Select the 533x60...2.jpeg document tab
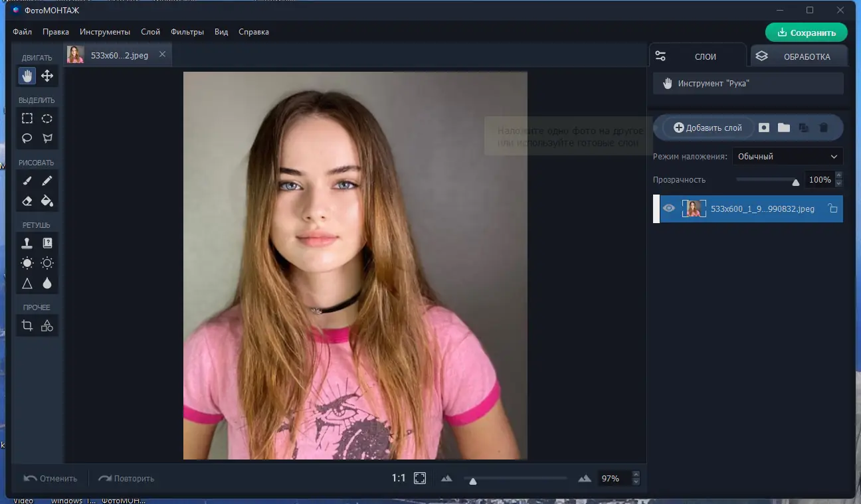The width and height of the screenshot is (861, 504). 118,55
